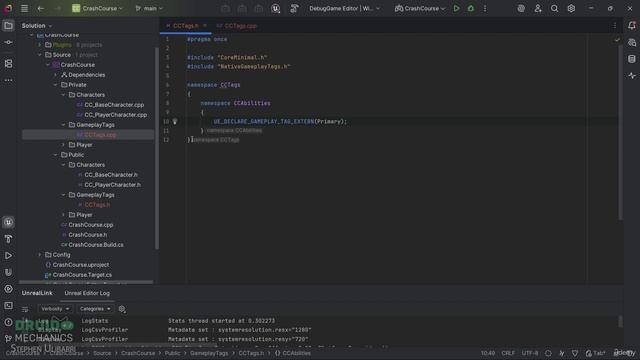This screenshot has height=360, width=640.
Task: Toggle the Explorer tool window folder icon
Action: 8,26
